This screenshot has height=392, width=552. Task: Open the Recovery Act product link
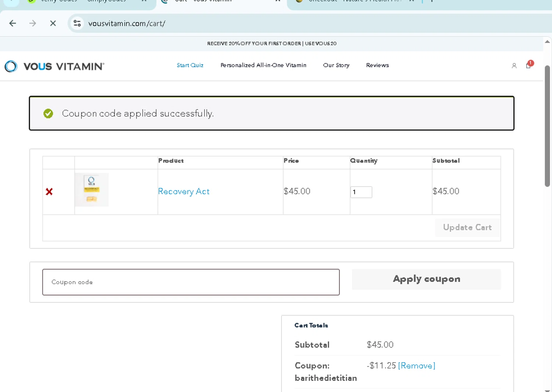tap(184, 191)
